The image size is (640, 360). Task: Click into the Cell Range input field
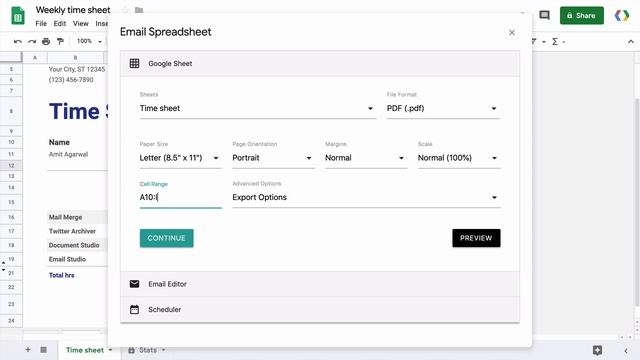click(180, 198)
